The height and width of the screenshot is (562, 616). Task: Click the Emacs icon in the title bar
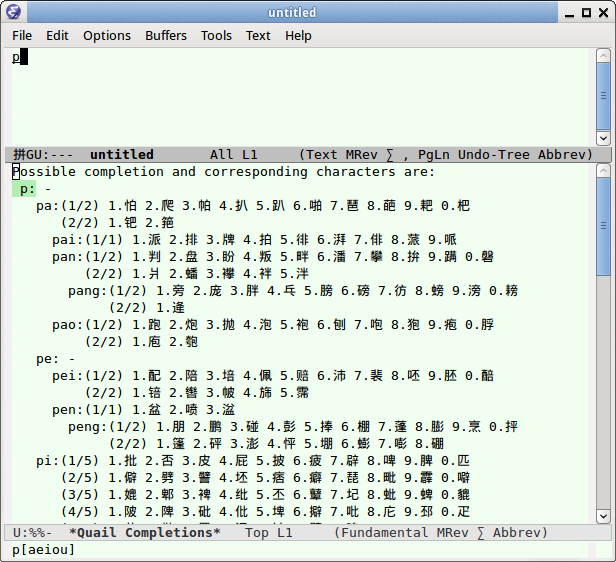pyautogui.click(x=12, y=12)
